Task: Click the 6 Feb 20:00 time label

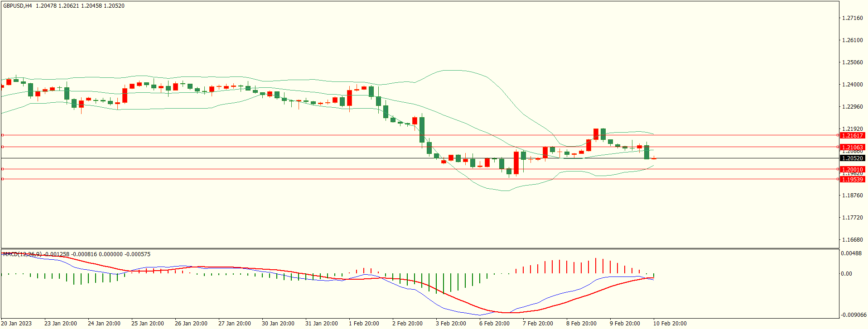Action: pos(495,323)
